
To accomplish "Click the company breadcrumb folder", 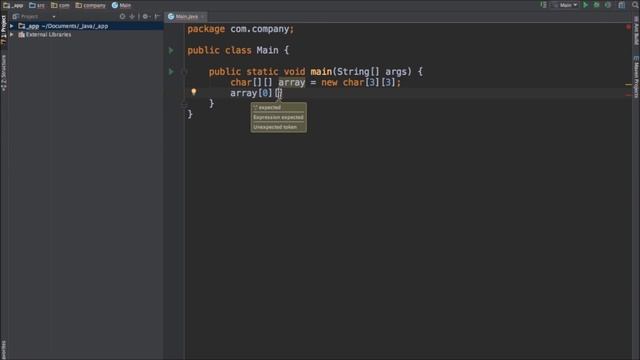I will [90, 5].
